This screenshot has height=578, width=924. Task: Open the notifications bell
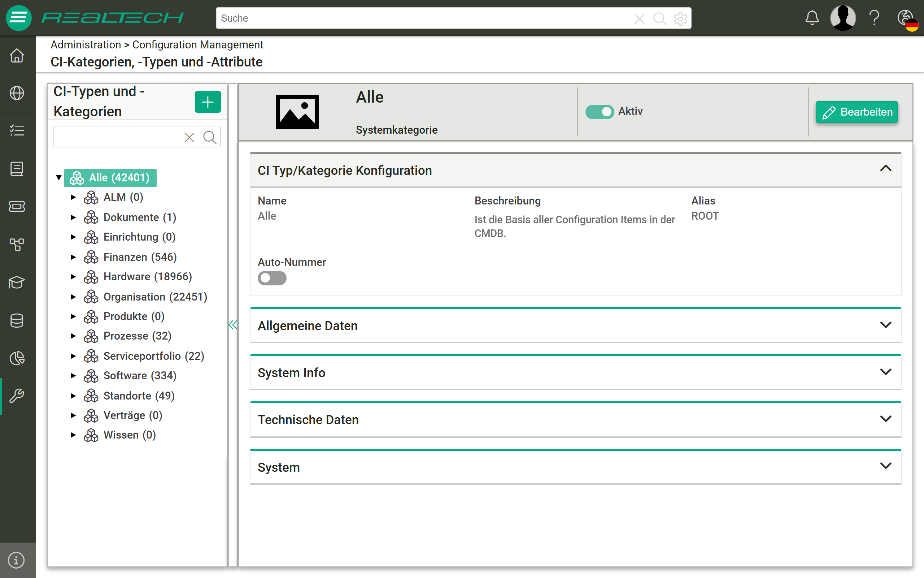(x=812, y=18)
